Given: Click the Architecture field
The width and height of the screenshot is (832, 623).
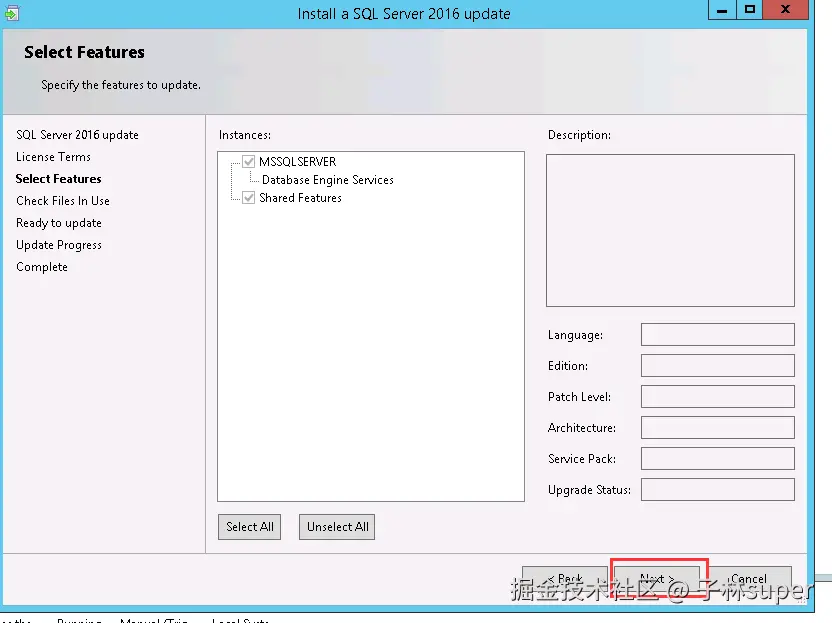Looking at the screenshot, I should point(717,428).
